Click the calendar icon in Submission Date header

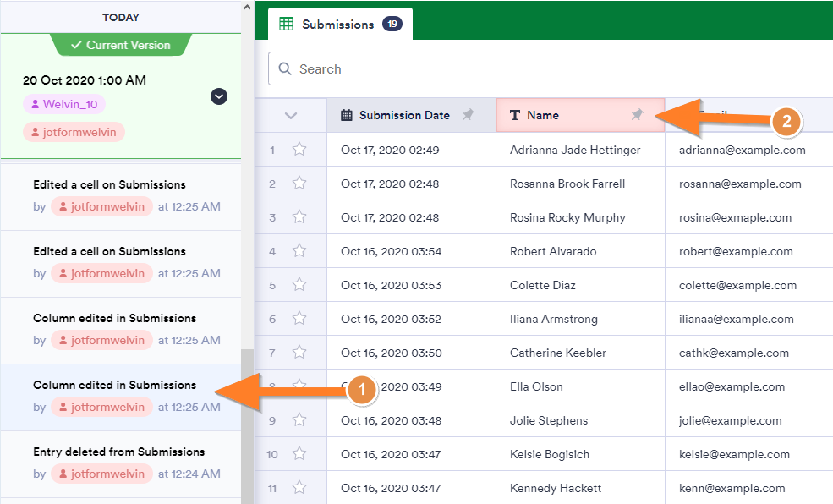(347, 115)
